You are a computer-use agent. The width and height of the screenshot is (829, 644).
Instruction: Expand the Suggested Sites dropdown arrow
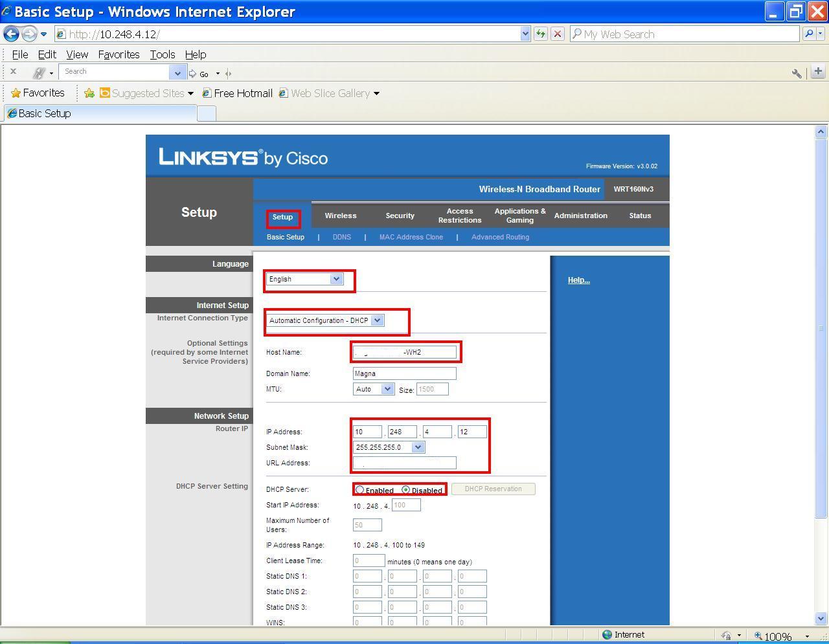pyautogui.click(x=190, y=94)
